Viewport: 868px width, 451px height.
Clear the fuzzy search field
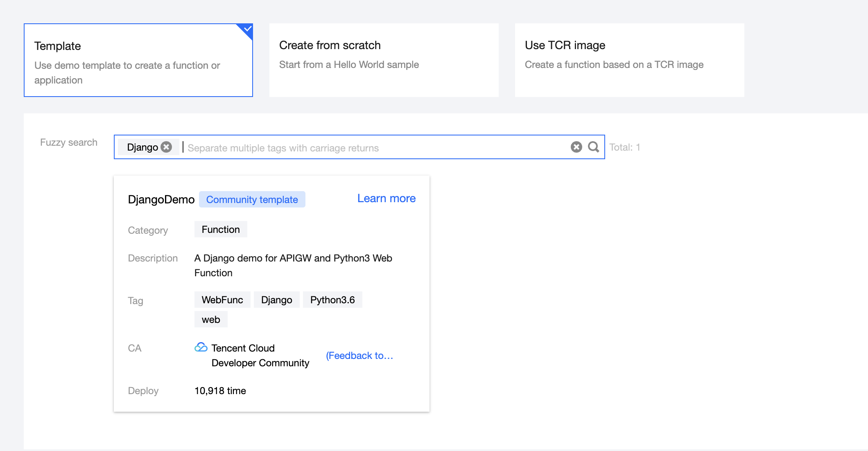click(x=576, y=147)
